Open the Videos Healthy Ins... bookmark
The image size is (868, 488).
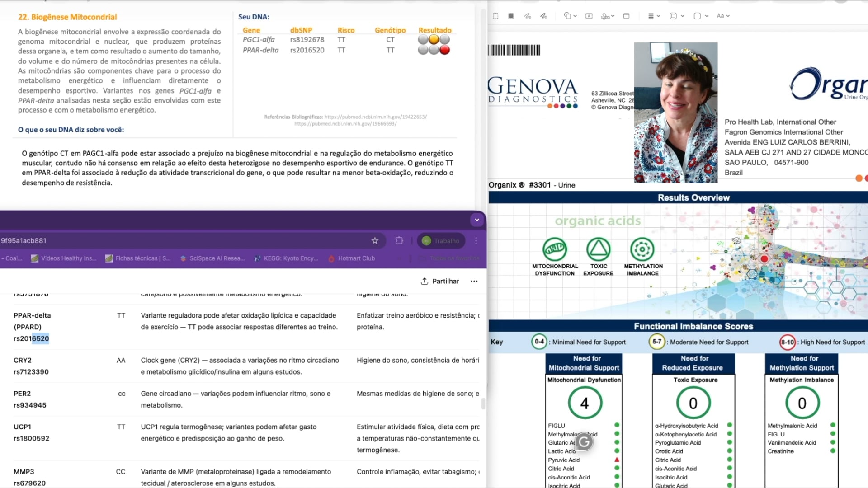coord(64,258)
